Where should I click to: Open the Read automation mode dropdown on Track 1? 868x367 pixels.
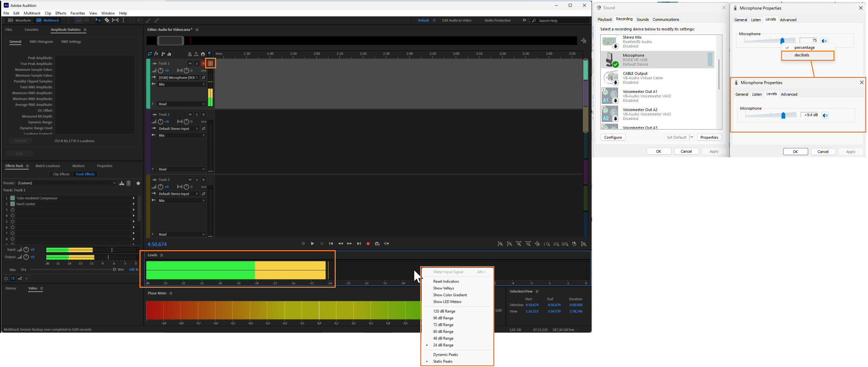pos(181,104)
